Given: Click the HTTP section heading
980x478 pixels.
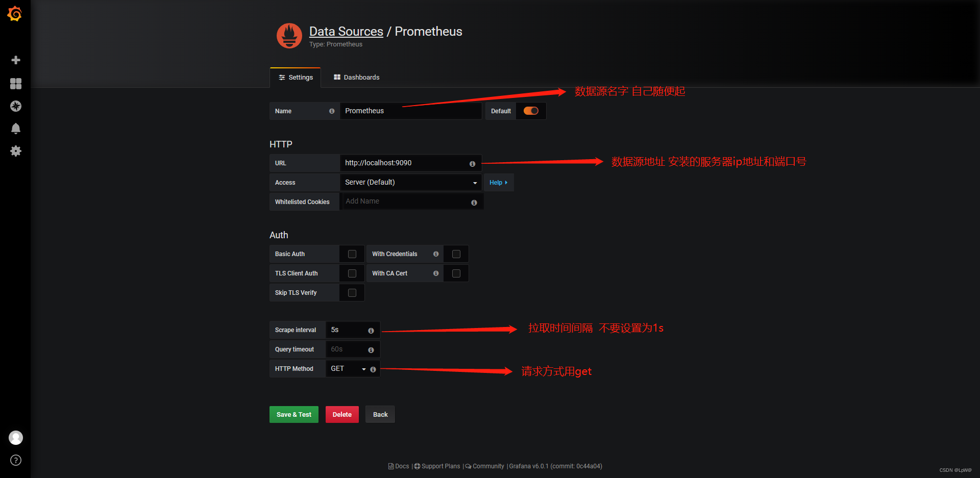Looking at the screenshot, I should click(x=281, y=144).
